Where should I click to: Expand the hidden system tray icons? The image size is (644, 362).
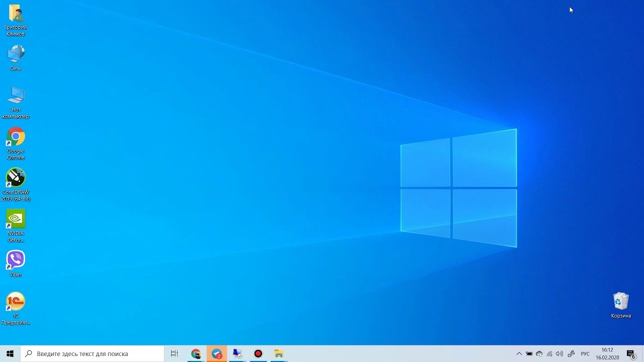click(x=519, y=354)
